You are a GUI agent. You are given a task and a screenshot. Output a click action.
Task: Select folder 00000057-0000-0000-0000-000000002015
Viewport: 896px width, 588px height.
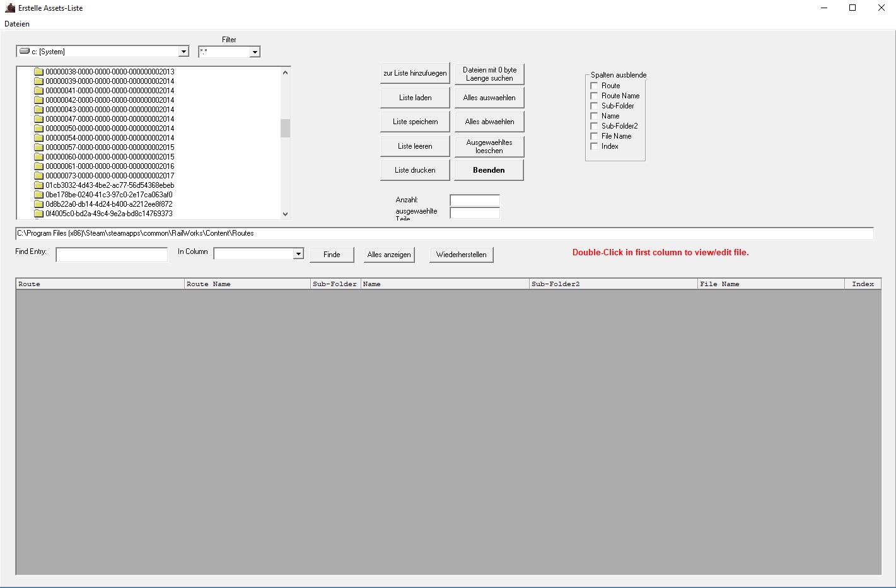coord(110,147)
